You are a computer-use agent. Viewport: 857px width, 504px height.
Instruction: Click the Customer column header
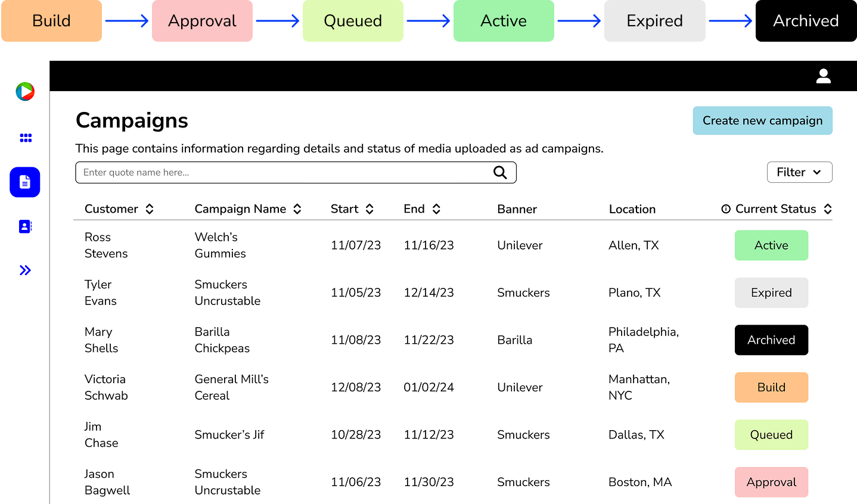(x=111, y=209)
